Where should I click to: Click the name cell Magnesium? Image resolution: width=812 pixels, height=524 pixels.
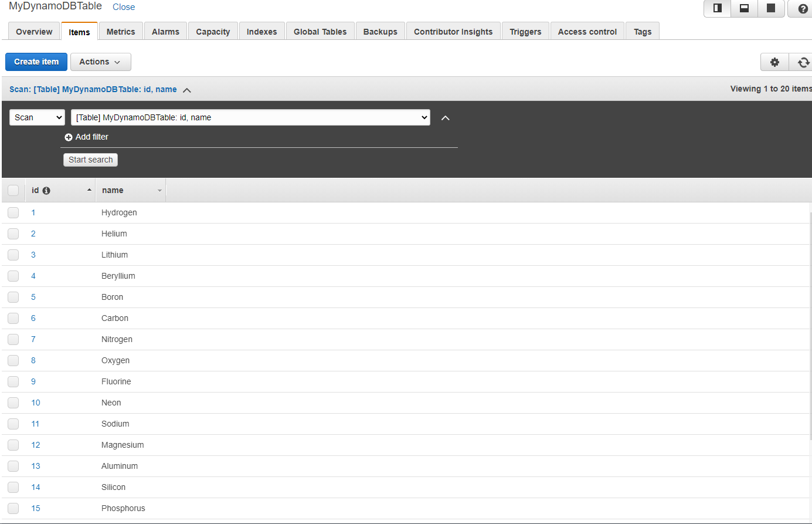click(x=123, y=445)
